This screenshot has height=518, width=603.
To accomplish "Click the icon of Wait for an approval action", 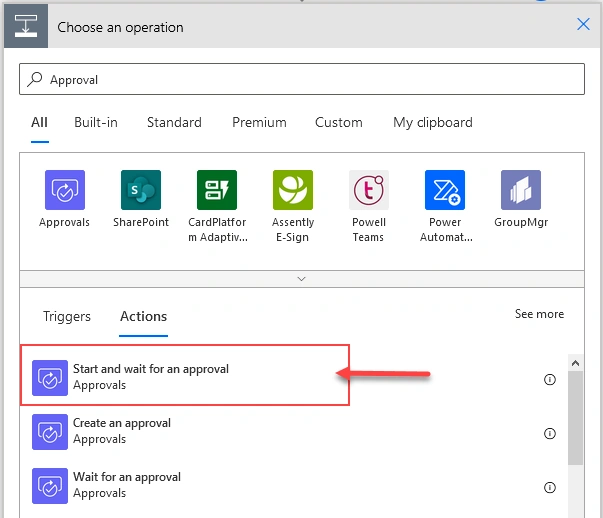I will [50, 486].
